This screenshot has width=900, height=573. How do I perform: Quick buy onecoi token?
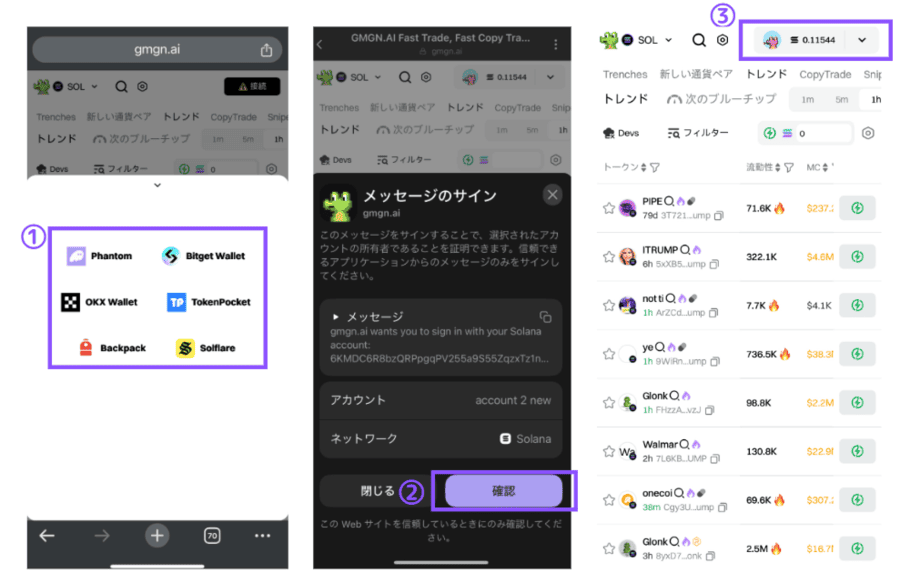857,500
